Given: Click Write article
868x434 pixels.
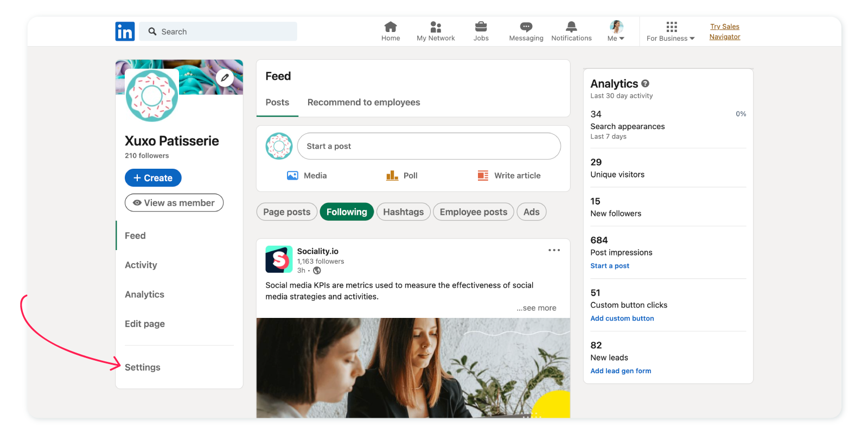Looking at the screenshot, I should [x=509, y=176].
